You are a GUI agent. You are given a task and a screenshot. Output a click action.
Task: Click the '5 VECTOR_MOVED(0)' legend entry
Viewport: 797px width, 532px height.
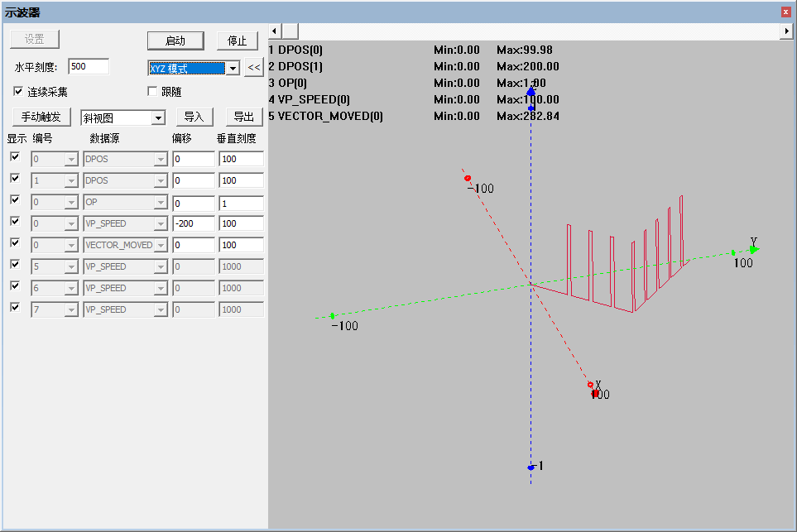tap(326, 116)
